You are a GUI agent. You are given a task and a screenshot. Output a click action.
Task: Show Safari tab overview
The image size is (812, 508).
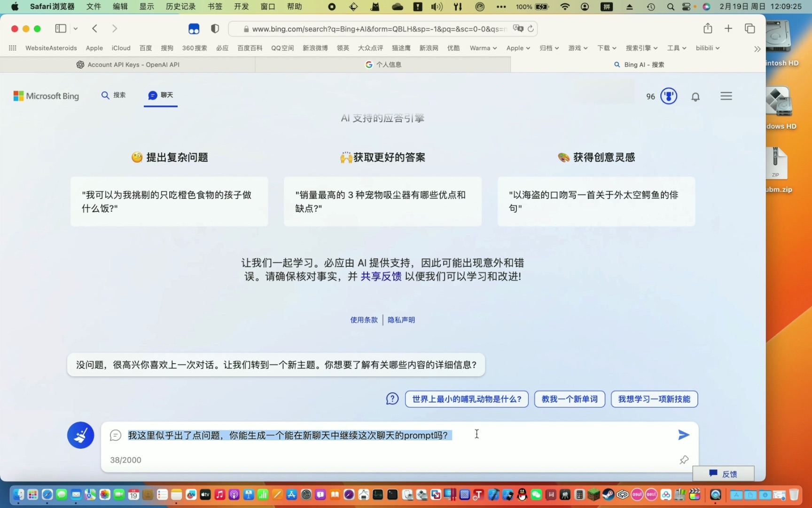750,29
